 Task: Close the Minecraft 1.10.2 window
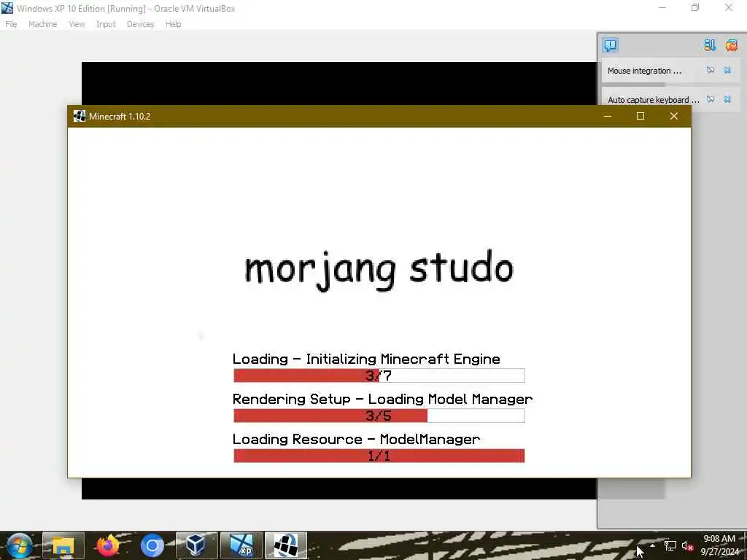click(673, 116)
